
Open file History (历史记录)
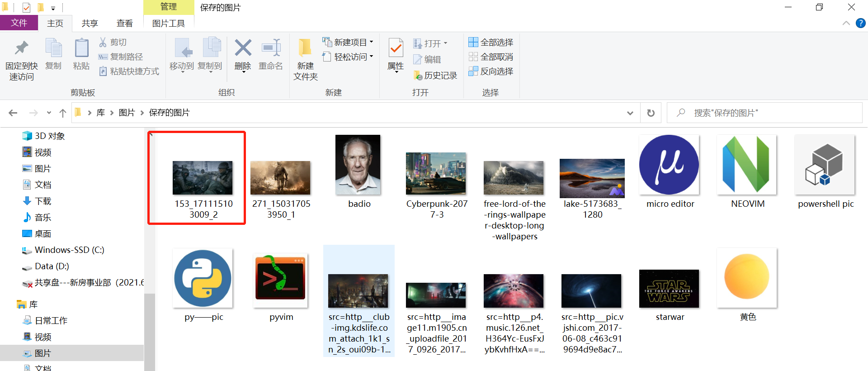[x=435, y=76]
